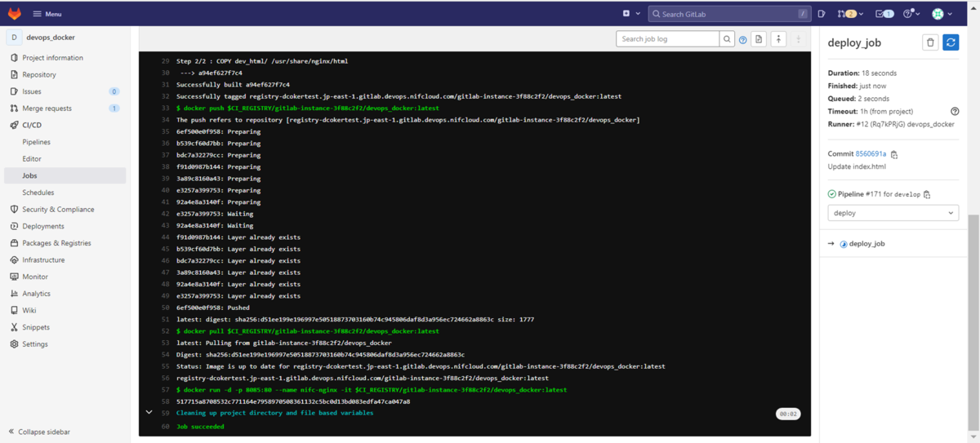The width and height of the screenshot is (980, 443).
Task: Click the Repository icon in sidebar
Action: 14,74
